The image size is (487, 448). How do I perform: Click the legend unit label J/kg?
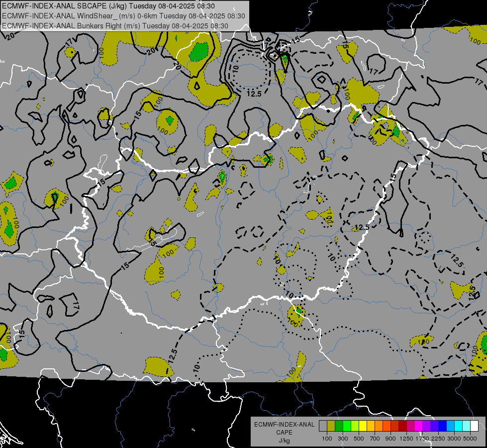point(284,441)
